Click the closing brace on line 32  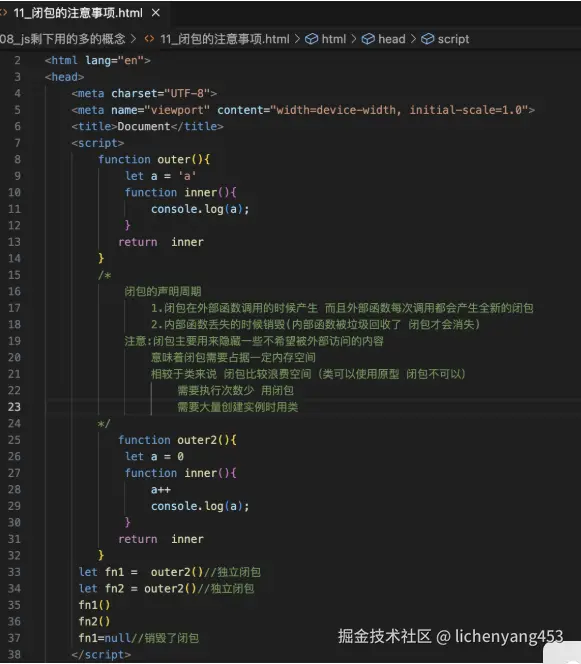[101, 555]
